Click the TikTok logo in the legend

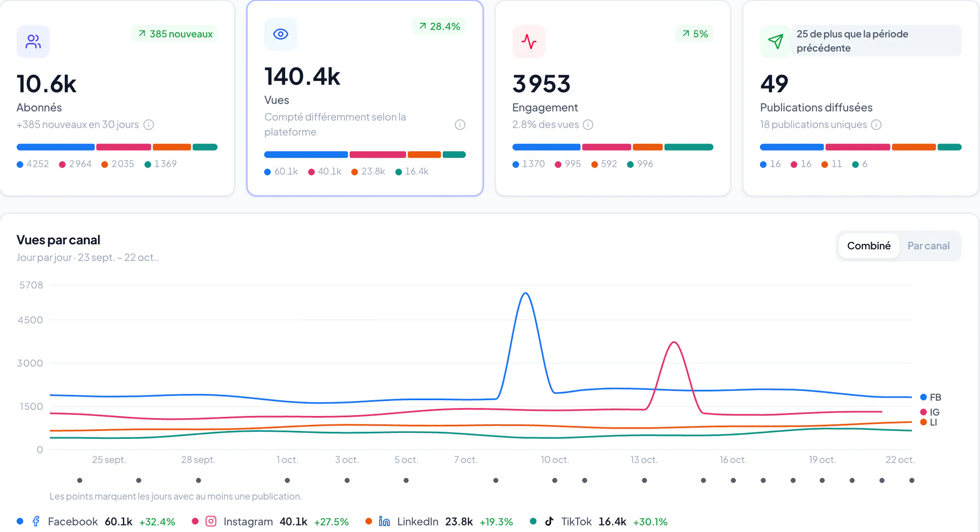(549, 521)
